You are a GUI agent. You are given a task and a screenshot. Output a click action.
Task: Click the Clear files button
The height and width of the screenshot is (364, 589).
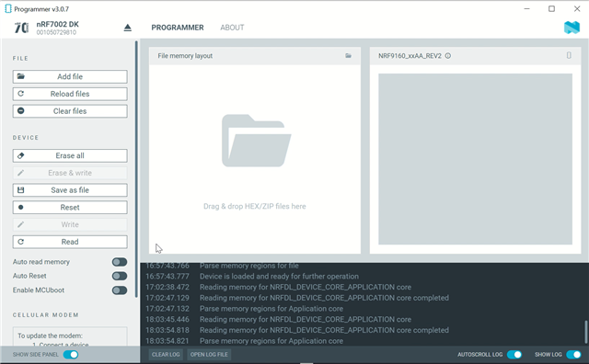pyautogui.click(x=70, y=111)
